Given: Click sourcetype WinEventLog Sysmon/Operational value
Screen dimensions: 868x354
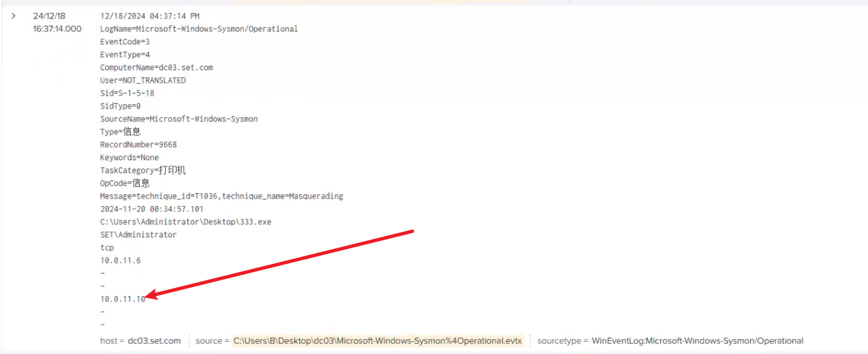Looking at the screenshot, I should pyautogui.click(x=698, y=340).
